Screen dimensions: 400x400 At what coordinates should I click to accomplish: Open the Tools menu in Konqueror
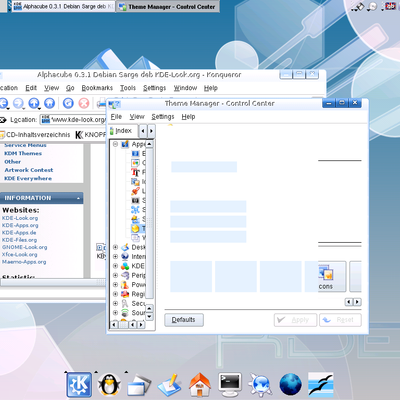click(128, 88)
